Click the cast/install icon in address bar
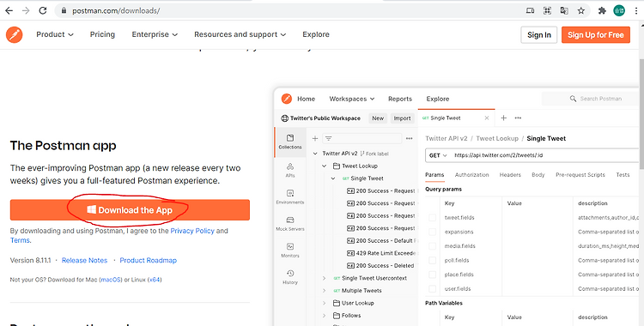The height and width of the screenshot is (326, 644). [x=531, y=10]
